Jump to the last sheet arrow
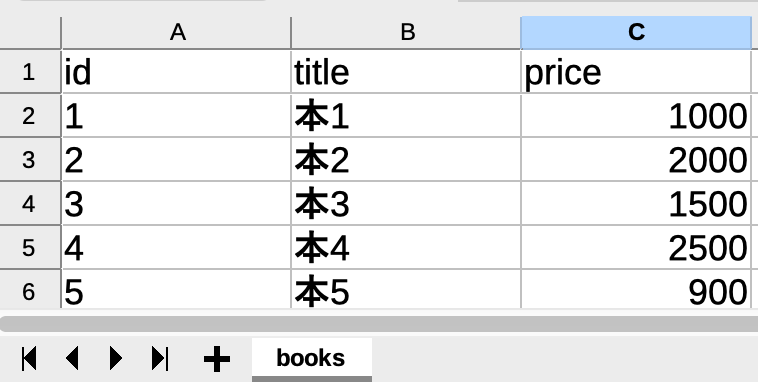Image resolution: width=758 pixels, height=382 pixels. (160, 358)
